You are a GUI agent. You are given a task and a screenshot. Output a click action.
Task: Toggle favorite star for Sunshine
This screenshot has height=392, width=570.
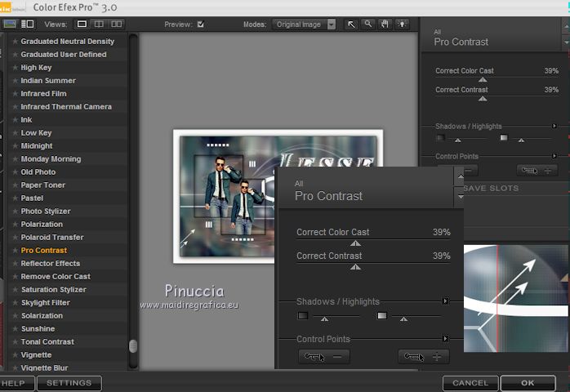coord(15,329)
